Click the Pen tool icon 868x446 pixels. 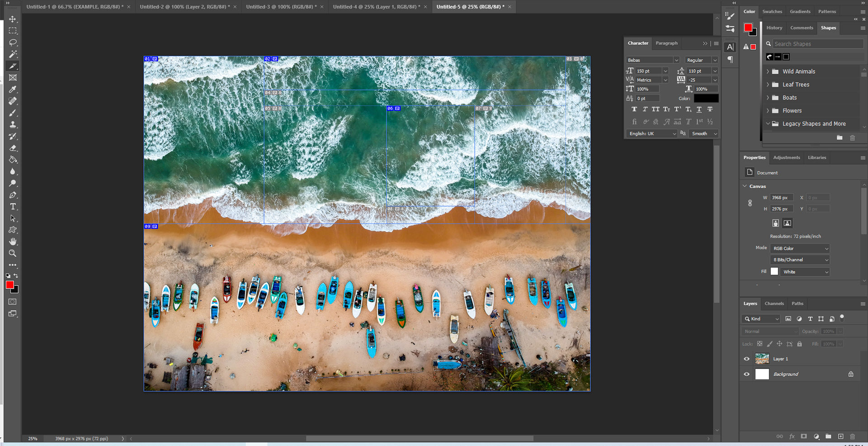click(13, 195)
